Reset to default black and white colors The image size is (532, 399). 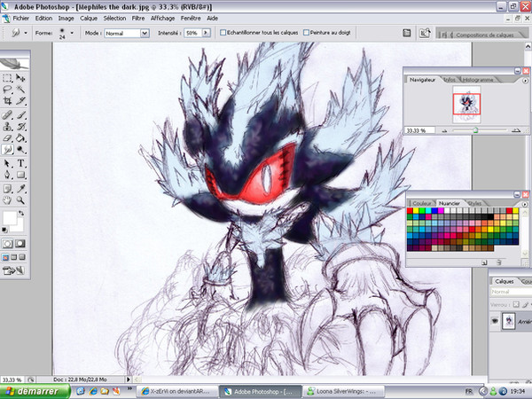4,230
